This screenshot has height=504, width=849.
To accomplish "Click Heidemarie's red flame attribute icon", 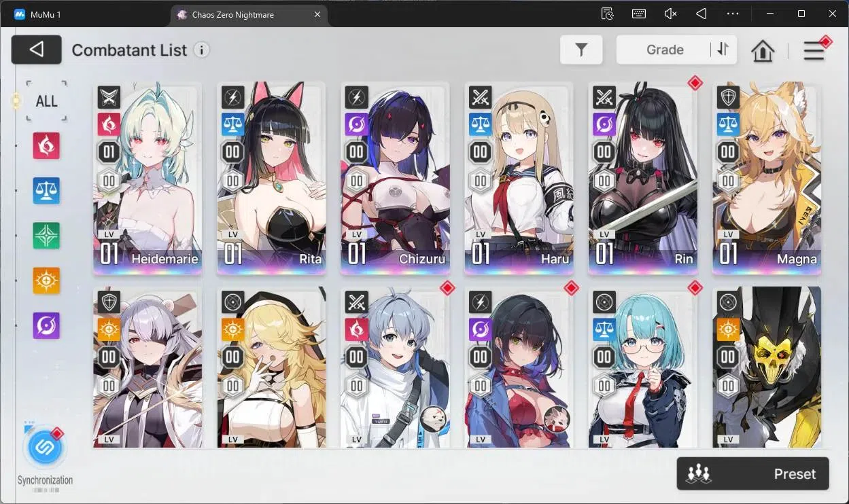I will [x=109, y=124].
